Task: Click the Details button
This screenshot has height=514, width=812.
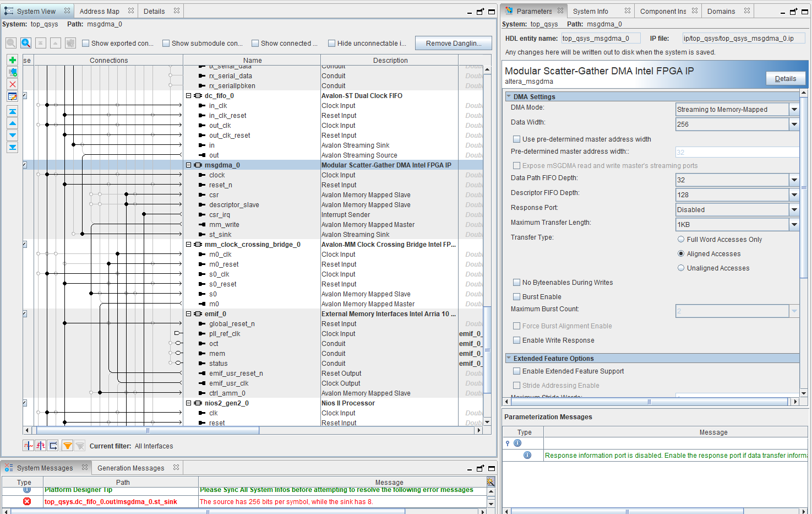Action: tap(785, 79)
